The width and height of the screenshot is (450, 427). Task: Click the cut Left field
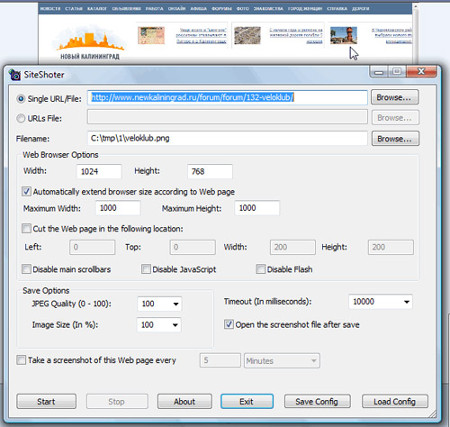pyautogui.click(x=92, y=247)
